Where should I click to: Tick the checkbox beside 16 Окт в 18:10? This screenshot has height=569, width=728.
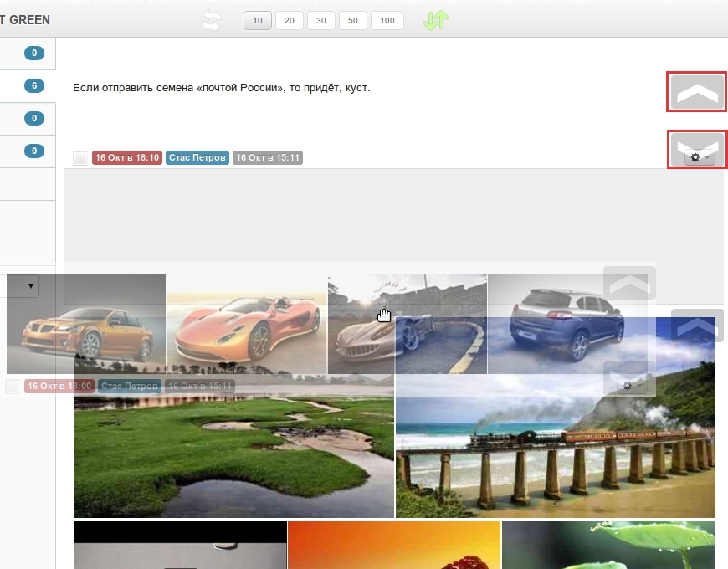80,158
